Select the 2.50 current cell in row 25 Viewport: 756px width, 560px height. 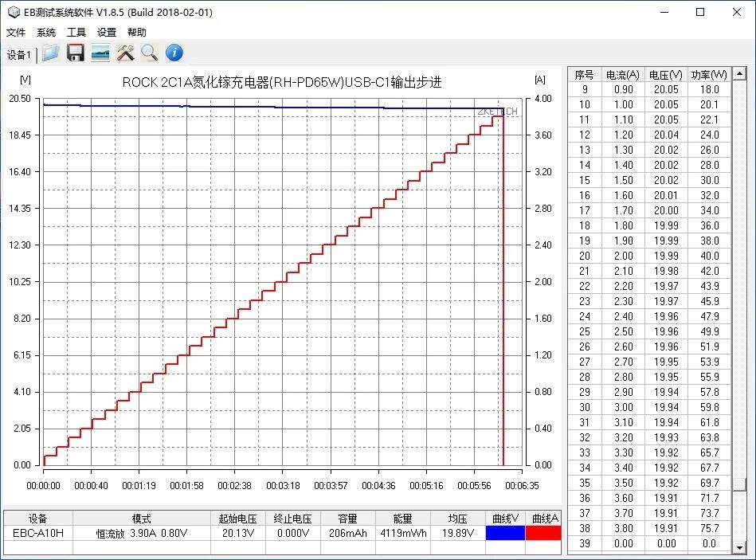click(623, 331)
